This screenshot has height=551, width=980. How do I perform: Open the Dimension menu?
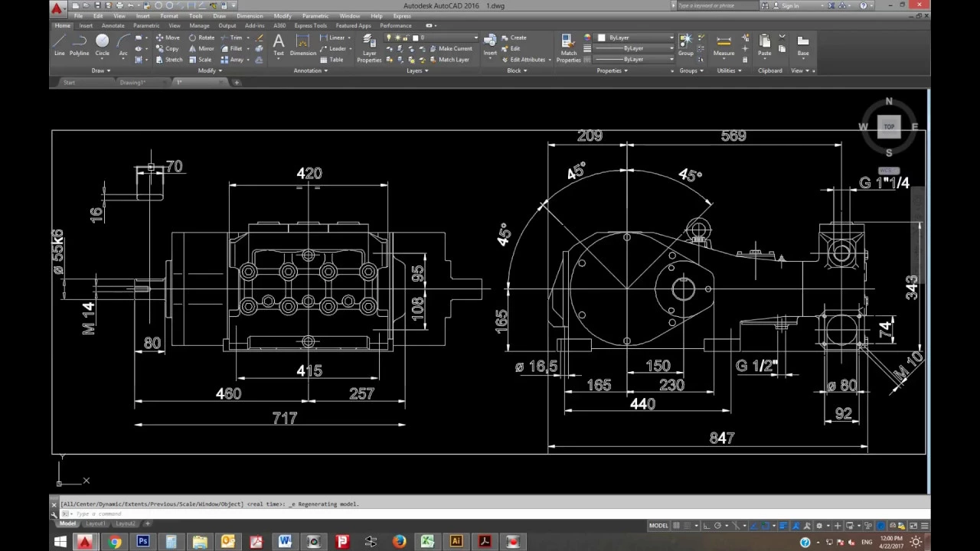coord(250,16)
